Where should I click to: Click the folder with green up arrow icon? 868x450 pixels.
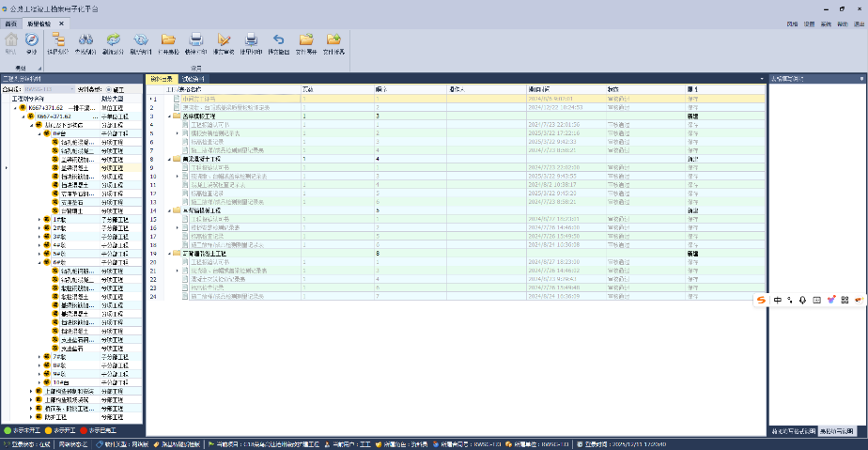(333, 39)
